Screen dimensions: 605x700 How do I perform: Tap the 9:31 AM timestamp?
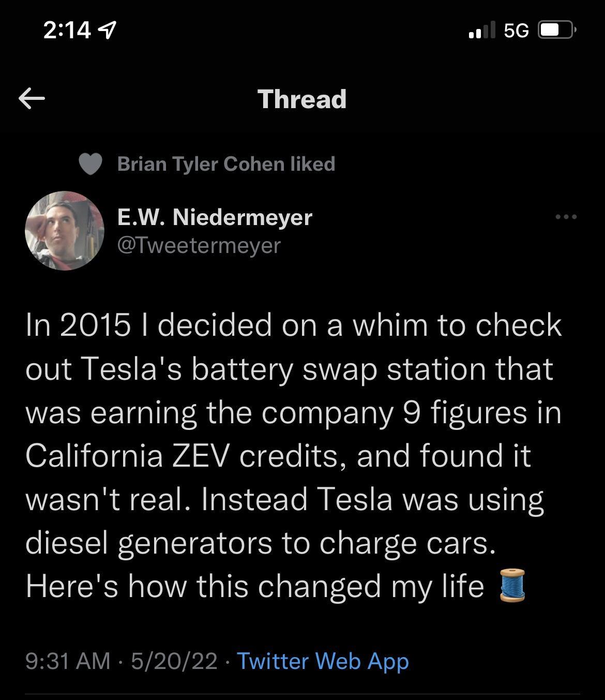[68, 661]
